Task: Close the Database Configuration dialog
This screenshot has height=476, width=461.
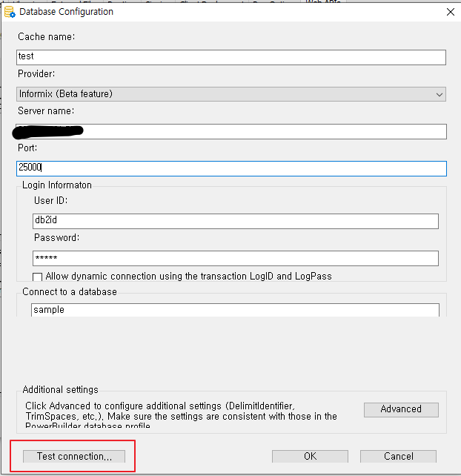Action: click(x=449, y=11)
